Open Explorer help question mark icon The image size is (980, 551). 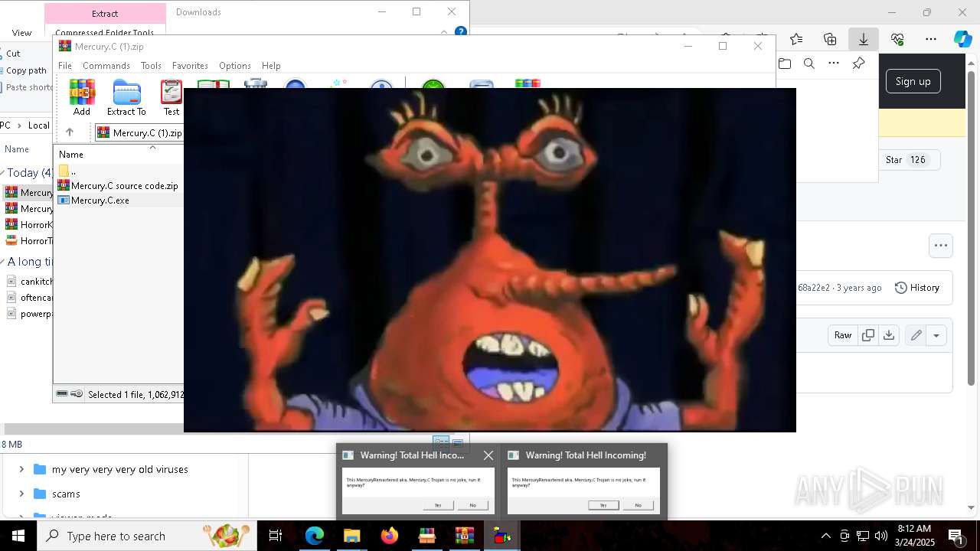pyautogui.click(x=461, y=32)
